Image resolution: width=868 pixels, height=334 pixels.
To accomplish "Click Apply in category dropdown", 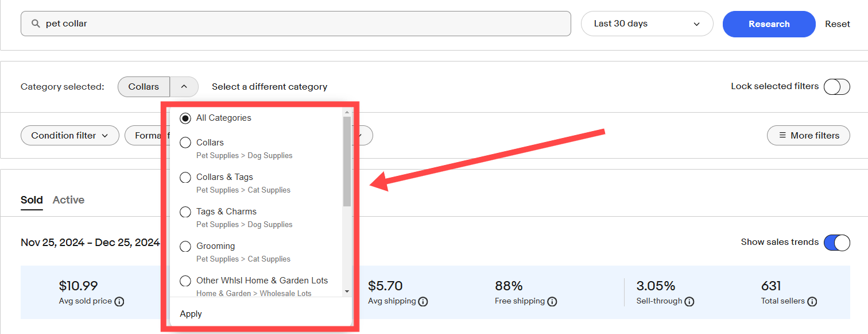I will pyautogui.click(x=191, y=314).
